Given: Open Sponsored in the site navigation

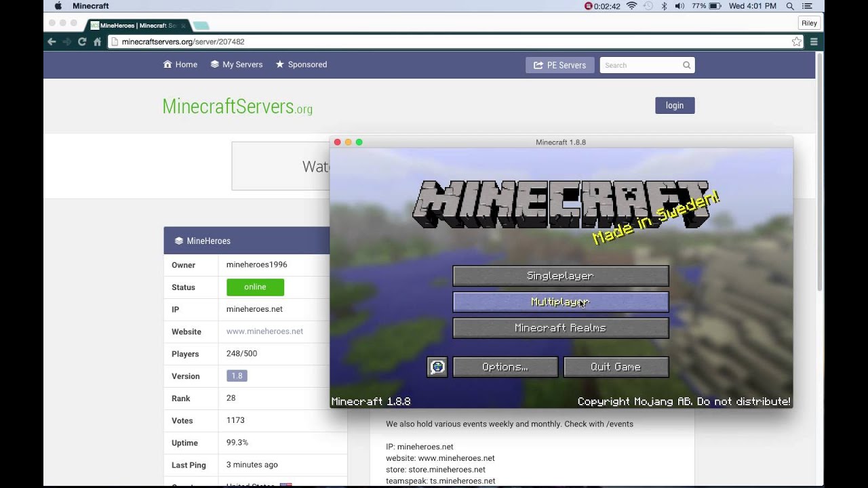Looking at the screenshot, I should [x=301, y=64].
